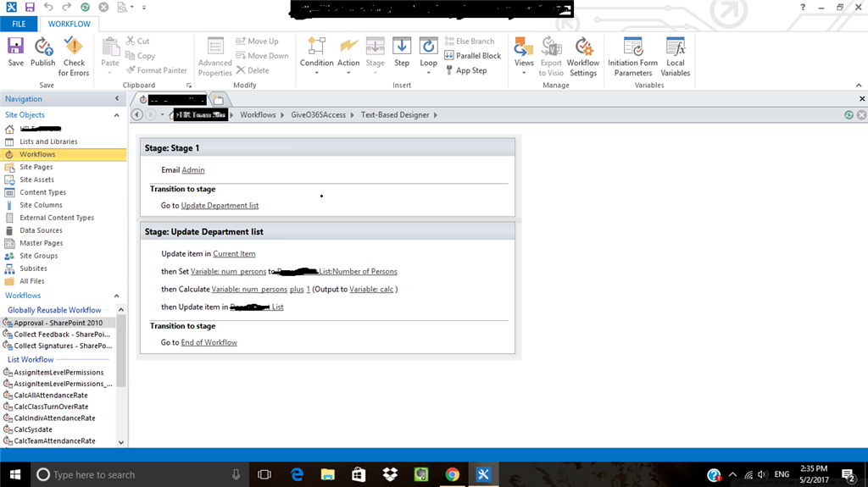Click the Admin email link
Image resolution: width=868 pixels, height=487 pixels.
tap(193, 170)
